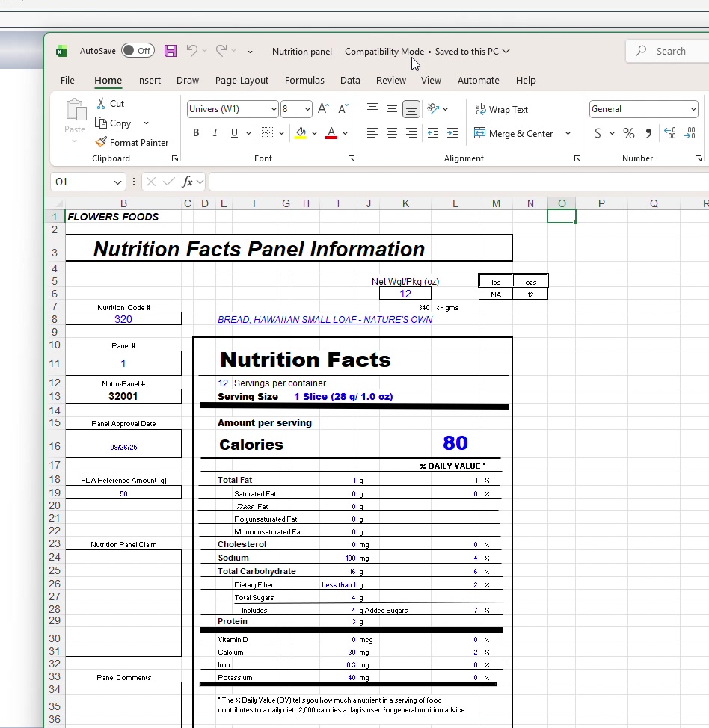Click the Save icon in title bar
709x728 pixels.
click(171, 51)
